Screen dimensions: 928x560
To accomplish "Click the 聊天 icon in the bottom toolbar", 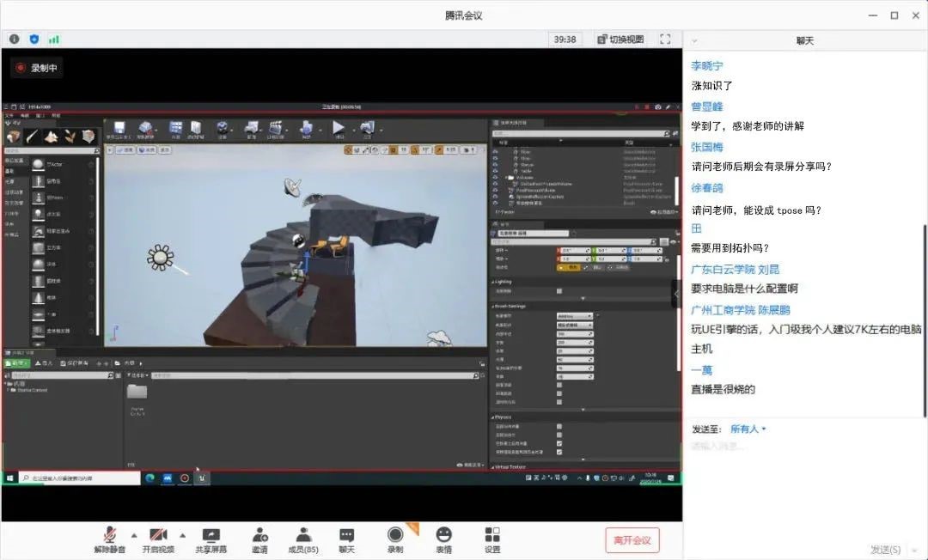I will 346,540.
